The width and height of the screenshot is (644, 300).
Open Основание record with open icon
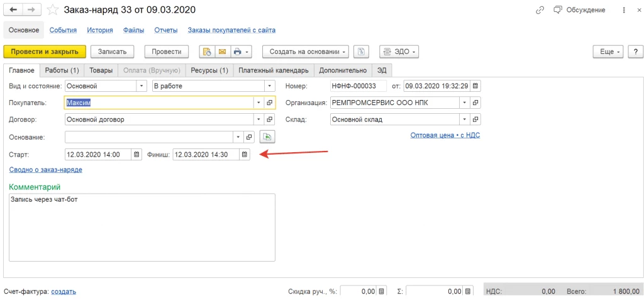[x=249, y=137]
